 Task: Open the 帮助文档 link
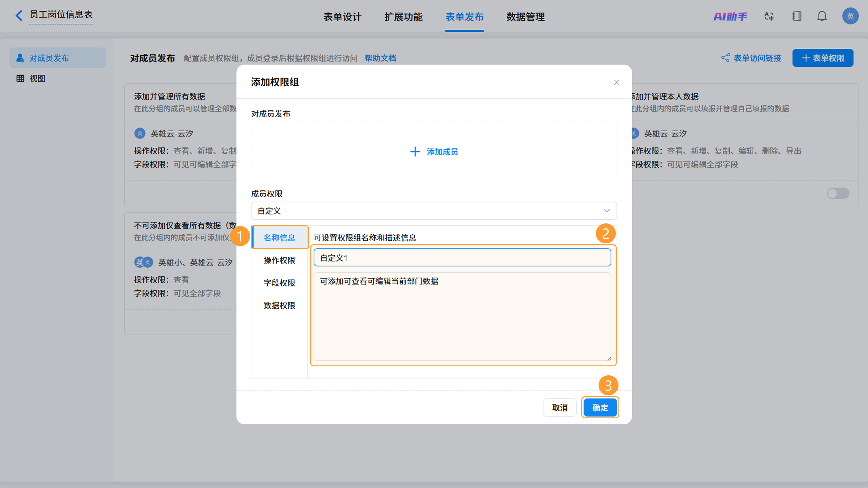pos(380,58)
